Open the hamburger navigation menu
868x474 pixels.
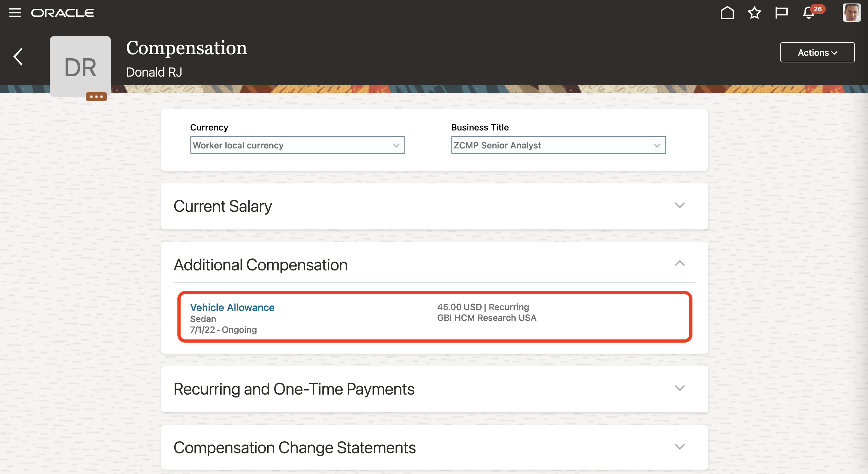pyautogui.click(x=15, y=13)
